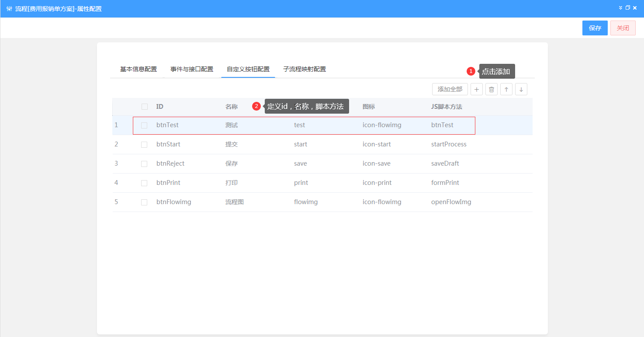Click the ID column header
This screenshot has height=337, width=644.
click(160, 107)
